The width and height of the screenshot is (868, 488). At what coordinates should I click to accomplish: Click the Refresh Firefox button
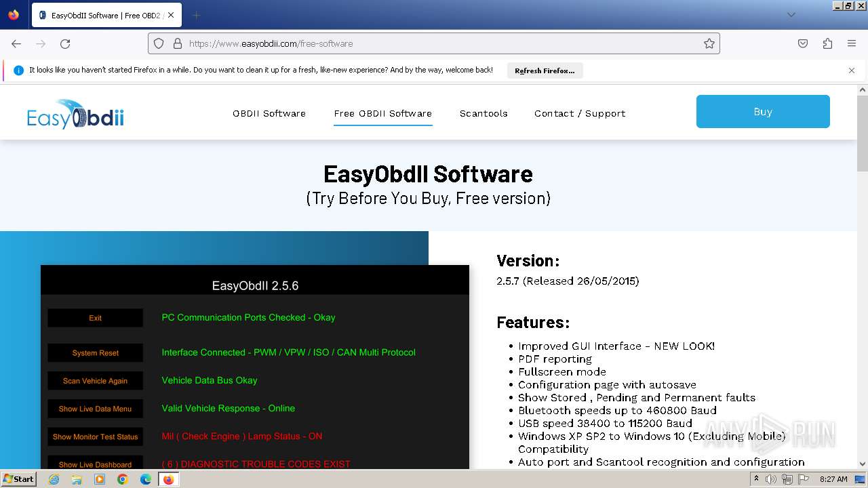tap(545, 70)
